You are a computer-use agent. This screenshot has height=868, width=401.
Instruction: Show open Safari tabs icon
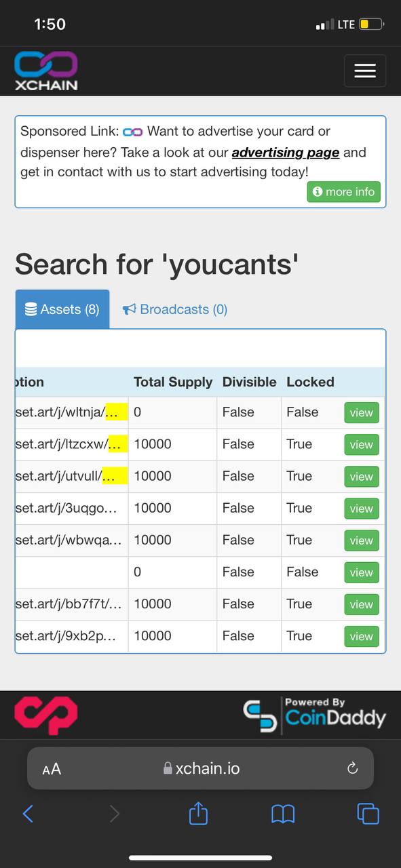(368, 813)
